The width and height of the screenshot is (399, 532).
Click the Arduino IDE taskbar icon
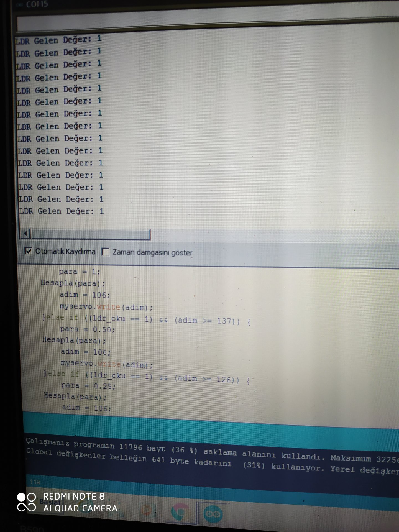213,514
